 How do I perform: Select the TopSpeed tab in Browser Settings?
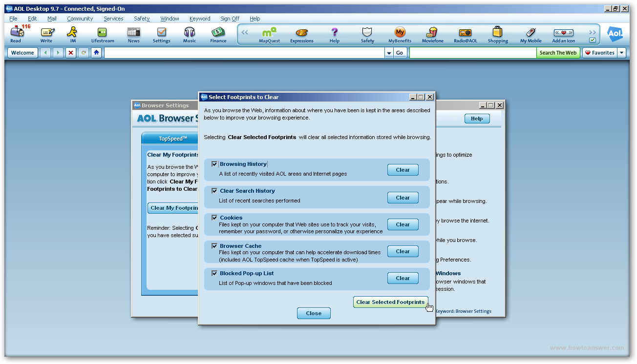point(170,139)
